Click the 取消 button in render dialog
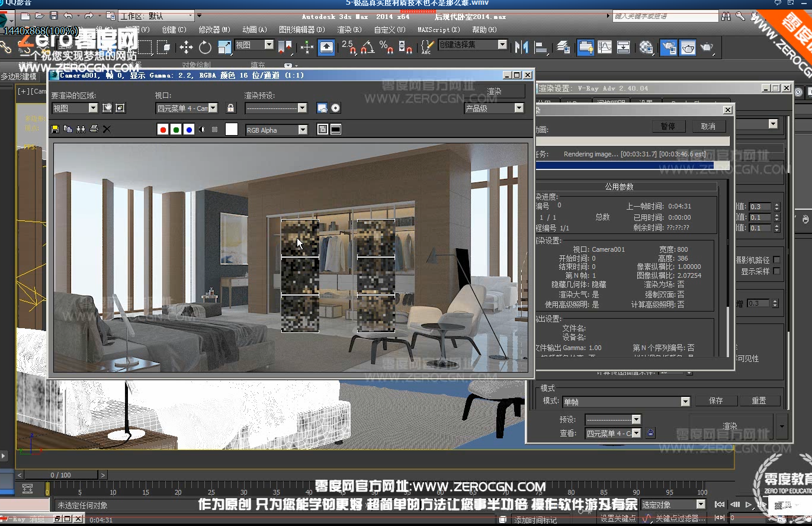 click(708, 126)
